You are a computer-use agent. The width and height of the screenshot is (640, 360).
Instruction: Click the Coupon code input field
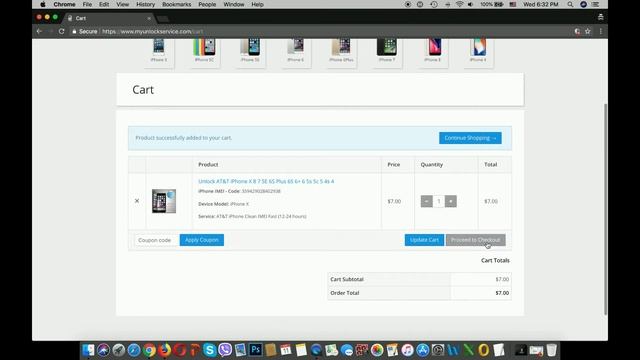pyautogui.click(x=157, y=240)
